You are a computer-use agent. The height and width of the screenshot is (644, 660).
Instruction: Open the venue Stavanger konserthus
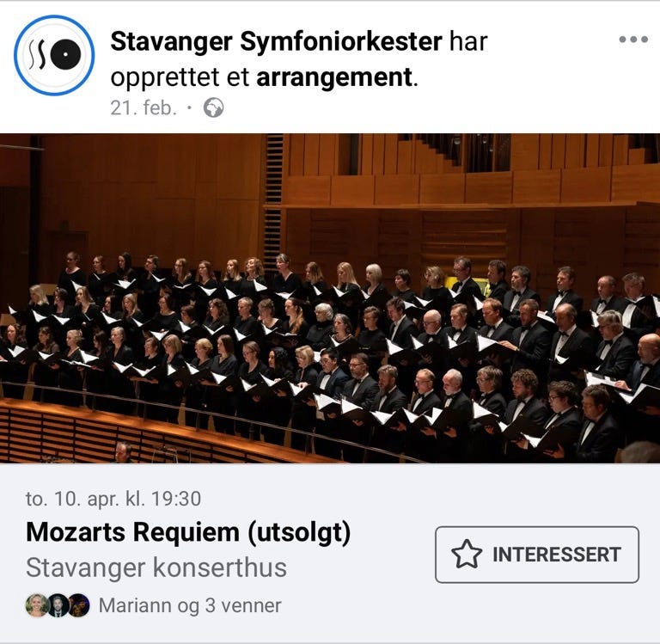pos(156,567)
